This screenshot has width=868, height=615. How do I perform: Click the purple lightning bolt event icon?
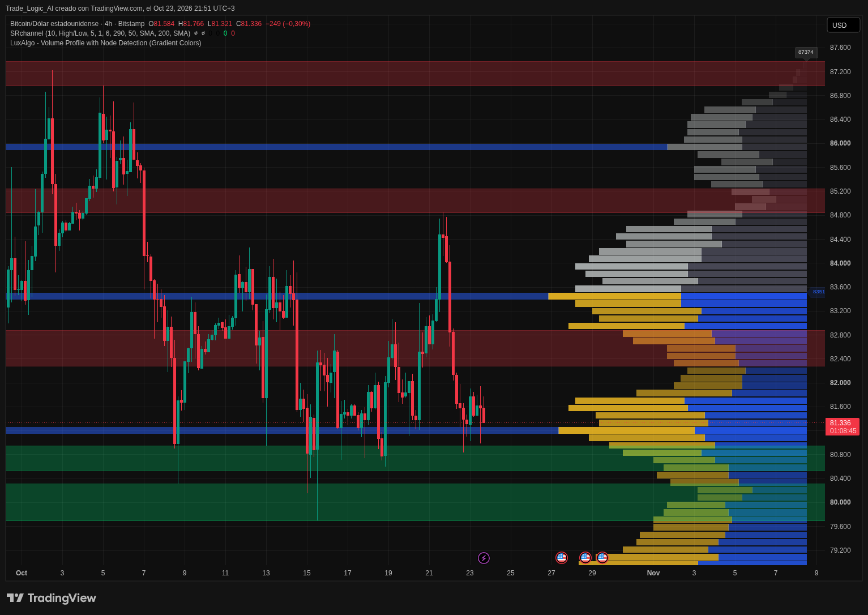[484, 558]
